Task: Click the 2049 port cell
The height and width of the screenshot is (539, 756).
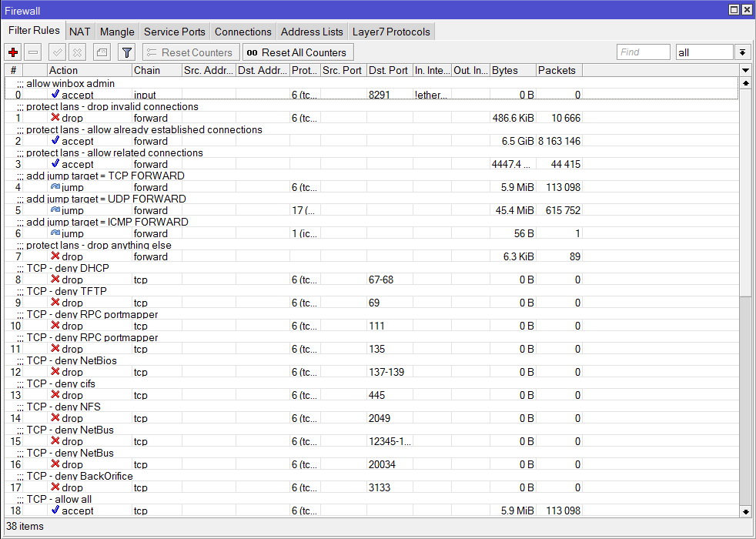Action: 390,418
